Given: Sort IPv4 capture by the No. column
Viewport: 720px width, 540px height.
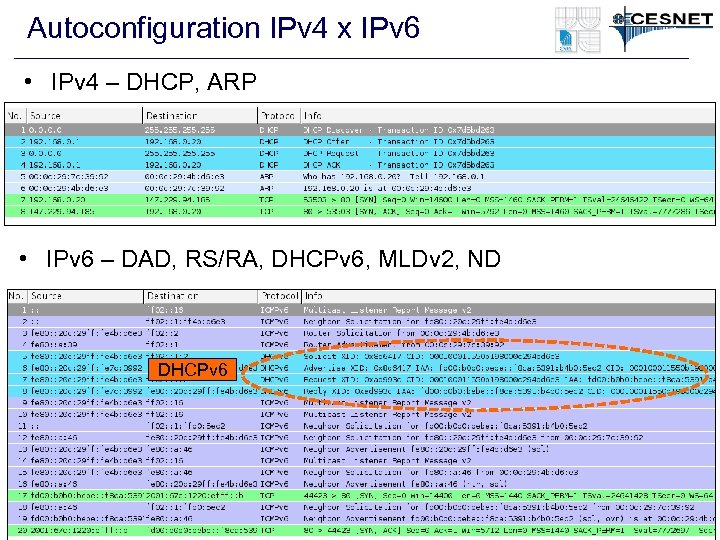Looking at the screenshot, I should coord(15,116).
